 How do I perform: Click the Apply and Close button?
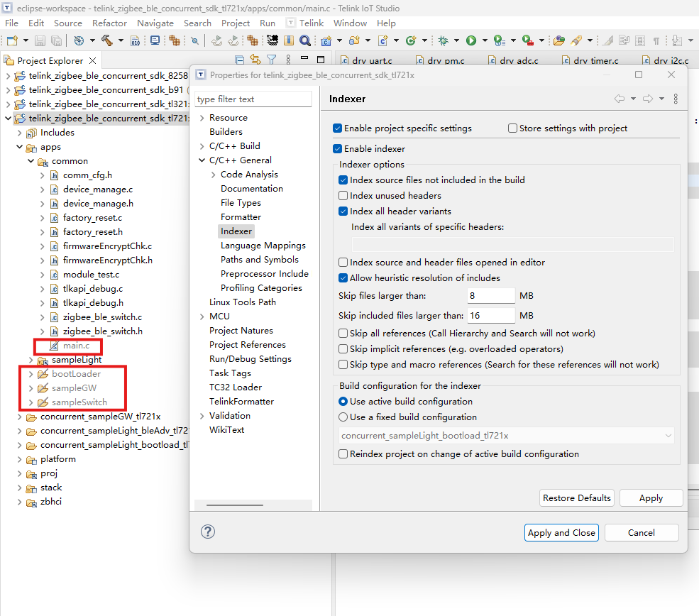point(561,533)
